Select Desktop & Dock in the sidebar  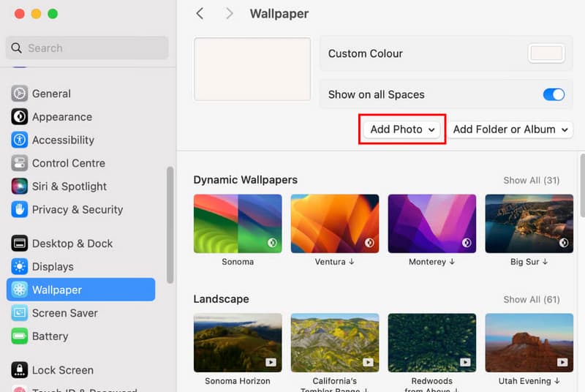(x=72, y=244)
